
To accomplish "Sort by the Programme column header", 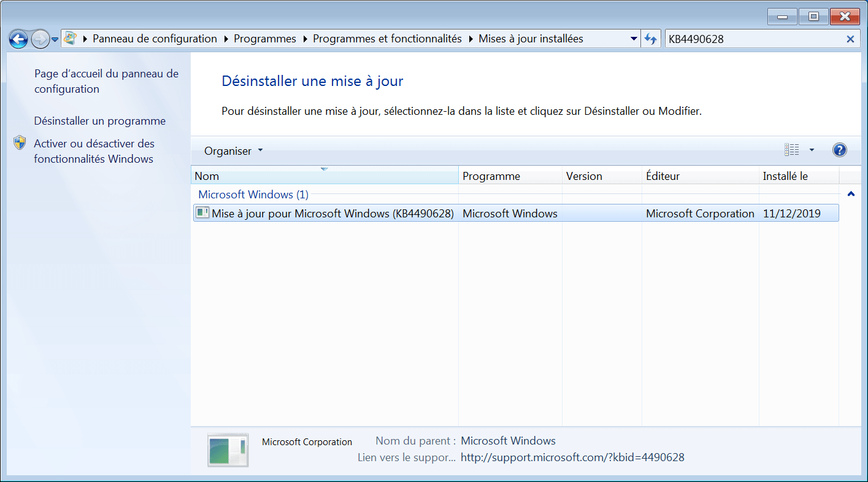I will tap(510, 176).
